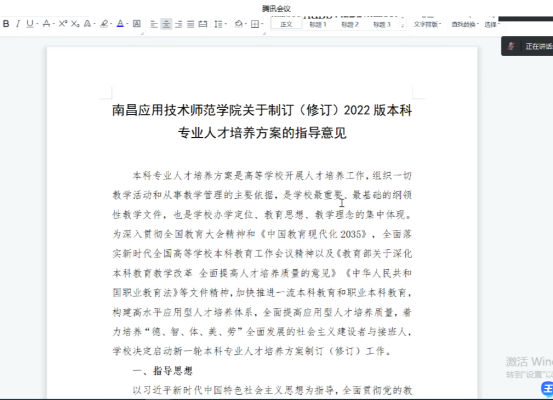
Task: Justify the paragraph text
Action: (x=190, y=24)
